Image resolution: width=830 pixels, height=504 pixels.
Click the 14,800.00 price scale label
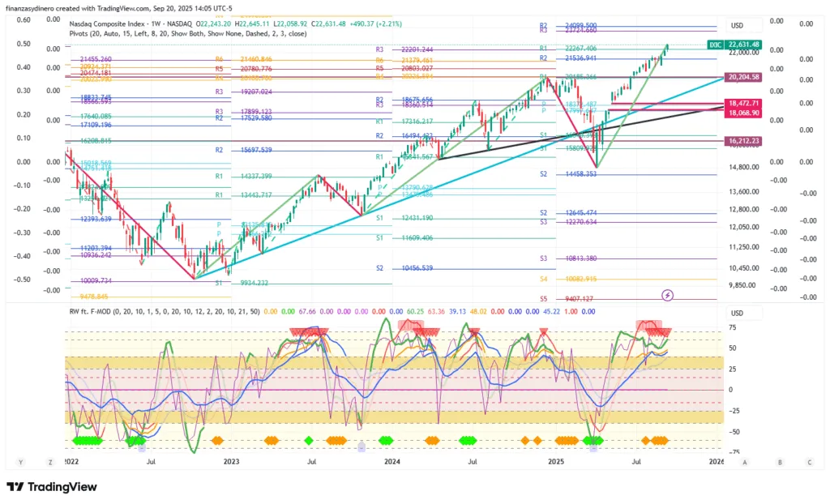click(x=744, y=167)
